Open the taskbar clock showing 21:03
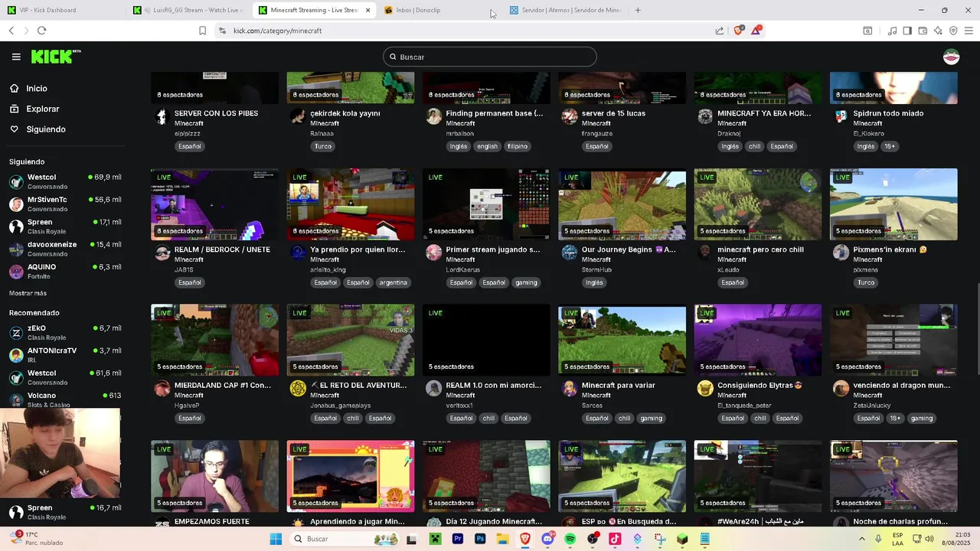The width and height of the screenshot is (980, 551). click(x=955, y=539)
